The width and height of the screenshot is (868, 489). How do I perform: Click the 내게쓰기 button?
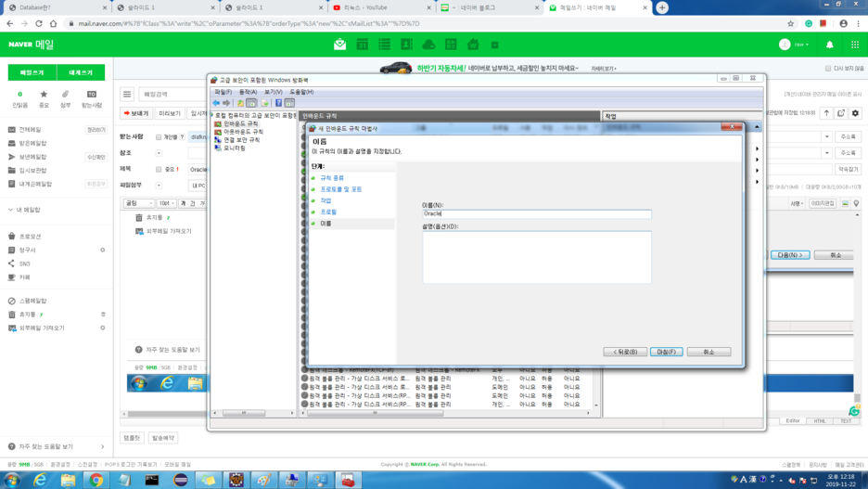tap(81, 72)
